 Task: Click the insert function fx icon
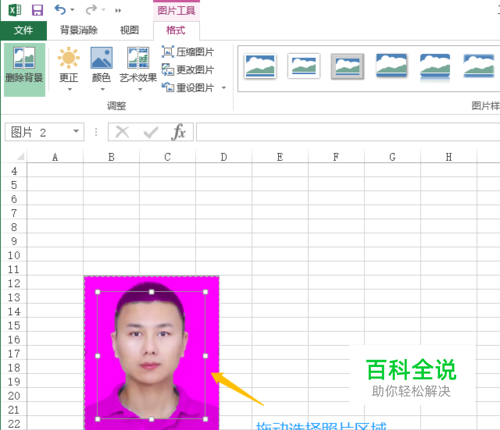point(179,132)
